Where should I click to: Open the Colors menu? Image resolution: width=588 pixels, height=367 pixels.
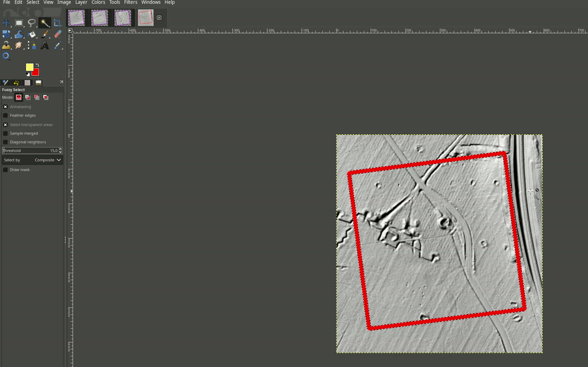pyautogui.click(x=98, y=2)
